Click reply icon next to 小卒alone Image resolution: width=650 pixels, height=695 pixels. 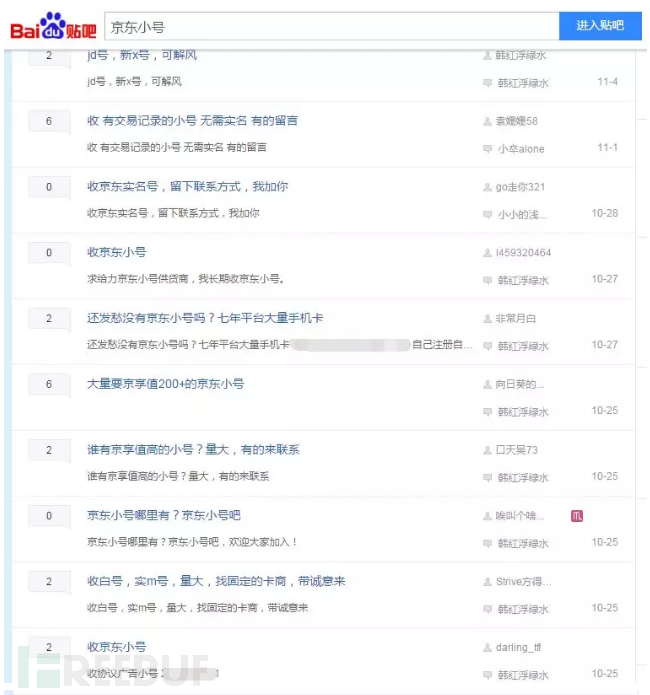[487, 148]
